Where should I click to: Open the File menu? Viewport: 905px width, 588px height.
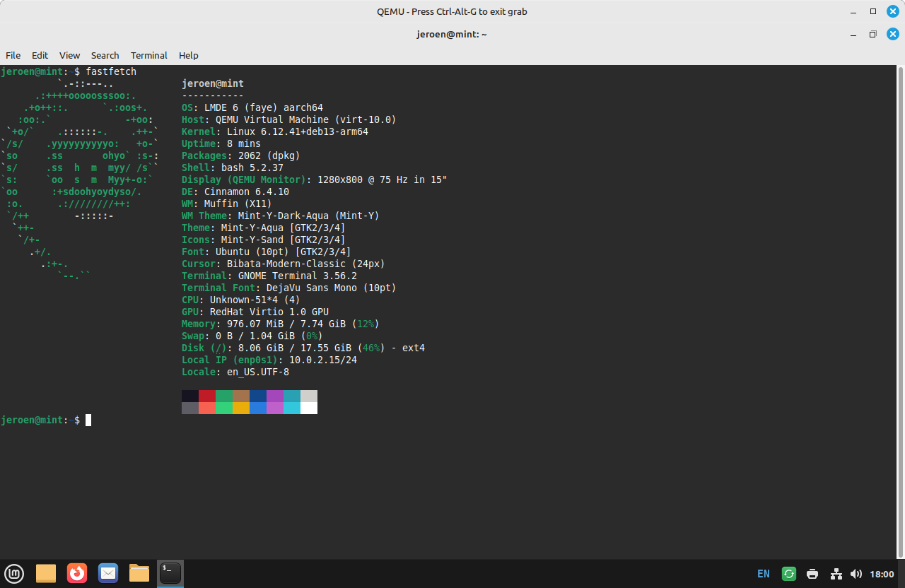[13, 55]
